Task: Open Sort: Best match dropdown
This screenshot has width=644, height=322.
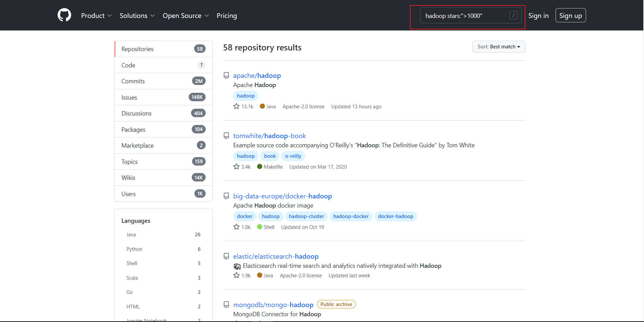Action: click(x=499, y=47)
